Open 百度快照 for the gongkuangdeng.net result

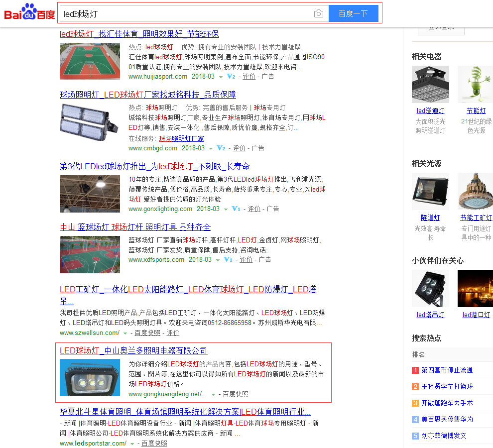pyautogui.click(x=236, y=394)
